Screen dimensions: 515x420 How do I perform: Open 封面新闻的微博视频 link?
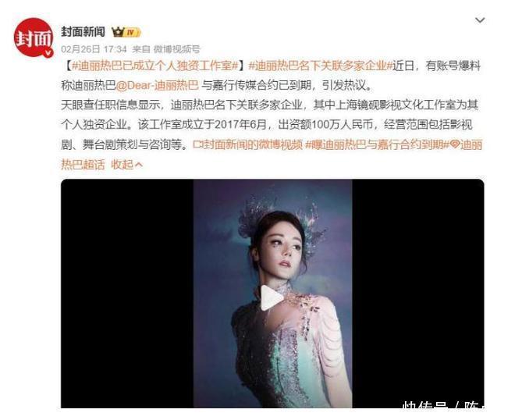tap(253, 144)
